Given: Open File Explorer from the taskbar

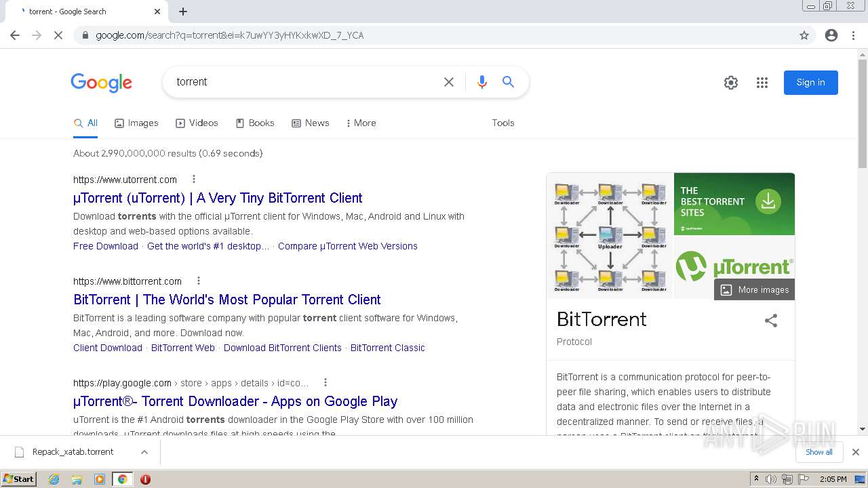Looking at the screenshot, I should [77, 479].
